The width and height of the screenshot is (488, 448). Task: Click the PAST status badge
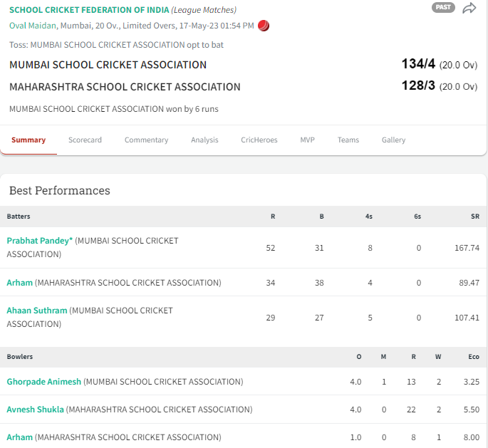(443, 7)
